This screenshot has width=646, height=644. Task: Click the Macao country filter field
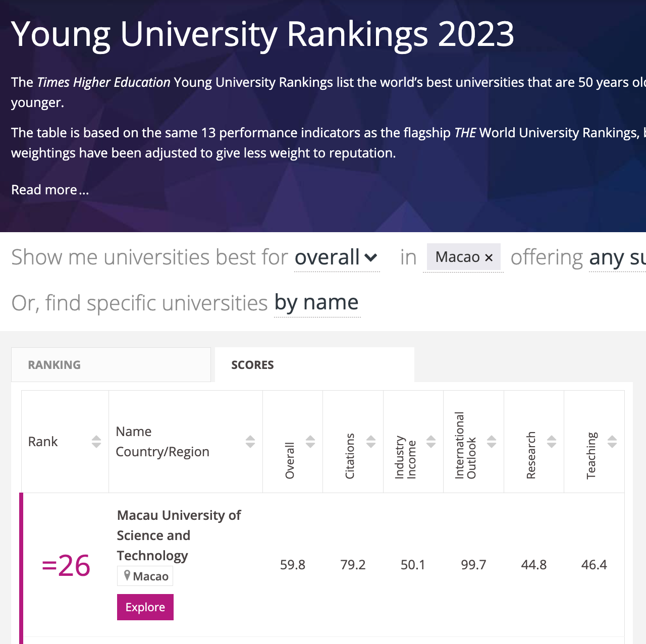463,257
